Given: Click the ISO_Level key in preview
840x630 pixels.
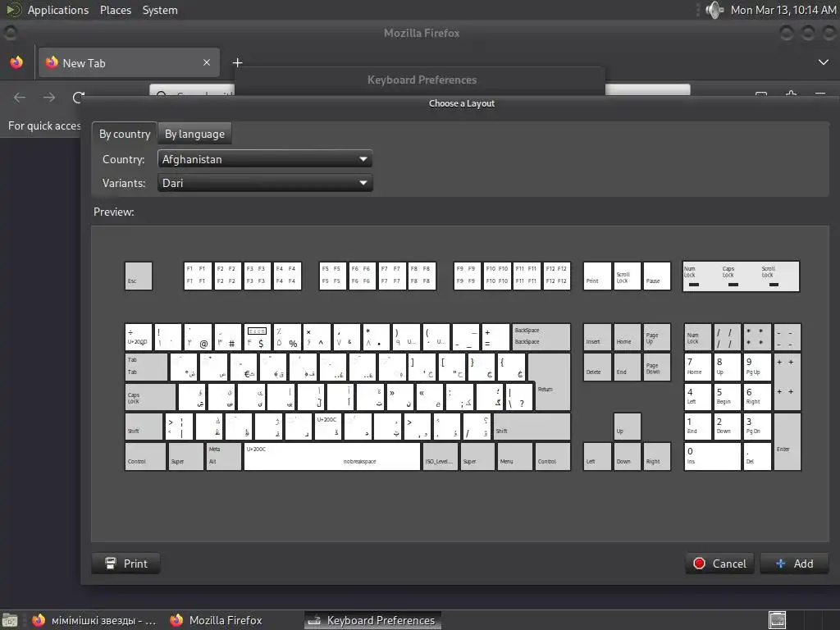Looking at the screenshot, I should [441, 456].
